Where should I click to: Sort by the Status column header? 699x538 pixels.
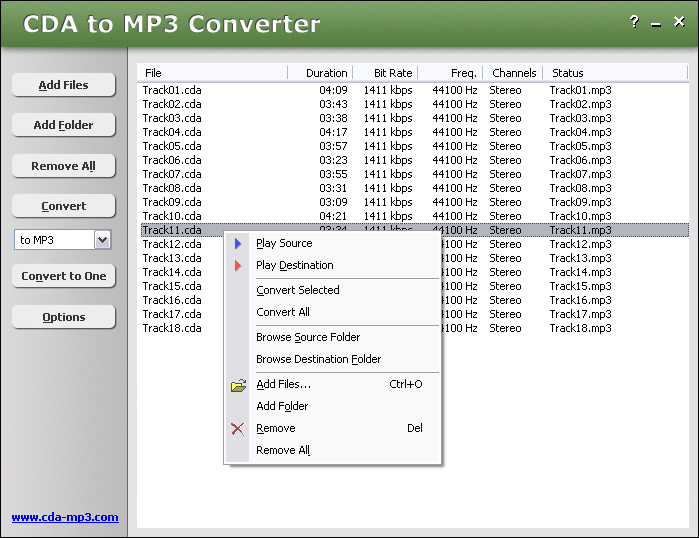[615, 73]
